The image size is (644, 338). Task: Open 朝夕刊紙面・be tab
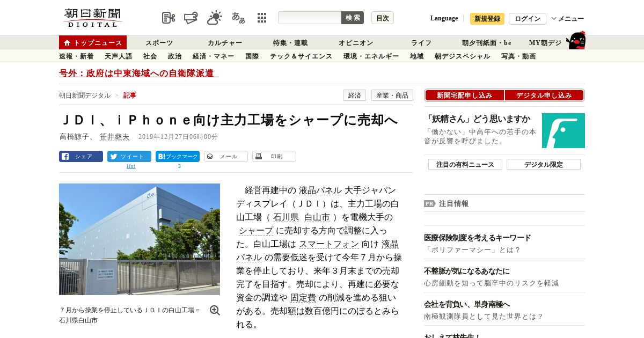tap(487, 43)
